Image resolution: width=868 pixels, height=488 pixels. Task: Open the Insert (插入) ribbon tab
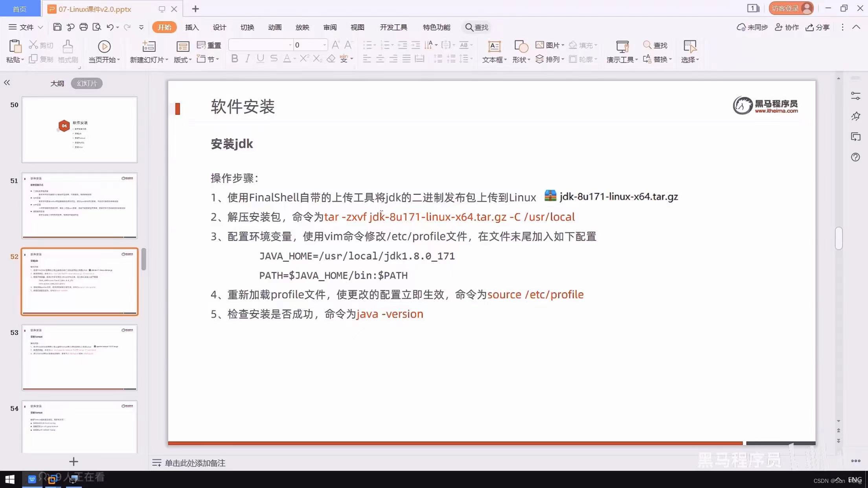pos(192,27)
